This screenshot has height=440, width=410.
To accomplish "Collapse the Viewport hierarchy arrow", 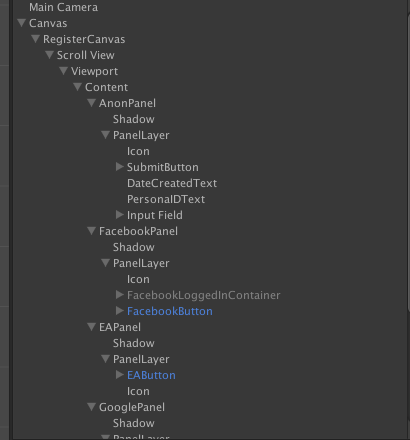I will coord(64,71).
